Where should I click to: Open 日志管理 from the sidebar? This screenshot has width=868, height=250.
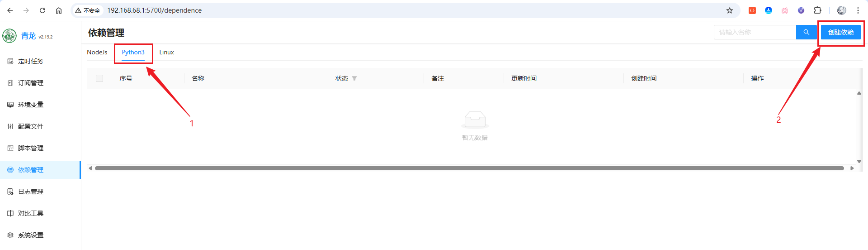pyautogui.click(x=30, y=192)
